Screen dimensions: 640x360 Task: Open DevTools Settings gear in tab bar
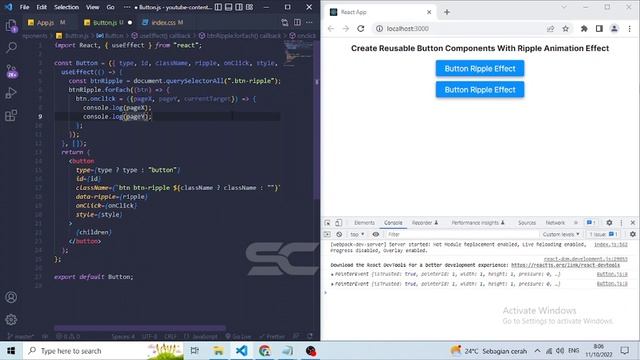(x=609, y=222)
